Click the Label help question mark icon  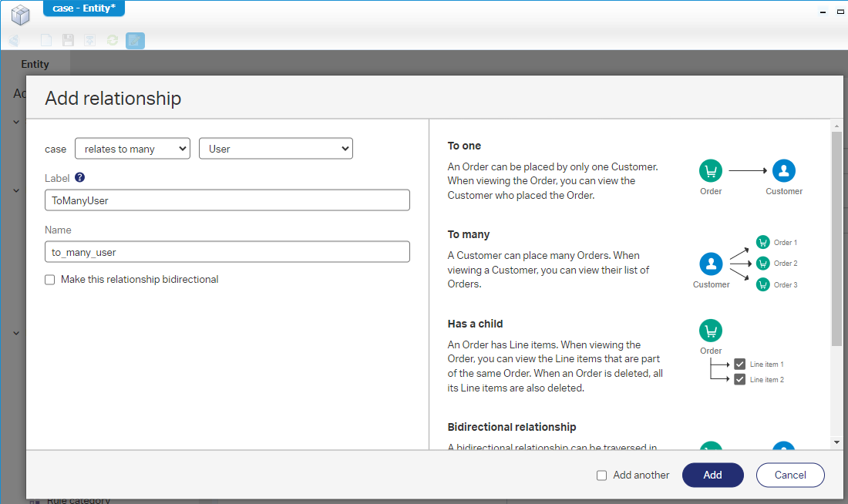79,177
